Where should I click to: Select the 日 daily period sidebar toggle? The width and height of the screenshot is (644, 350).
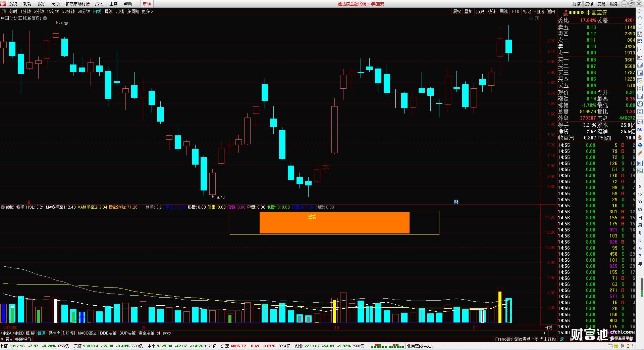pyautogui.click(x=640, y=218)
